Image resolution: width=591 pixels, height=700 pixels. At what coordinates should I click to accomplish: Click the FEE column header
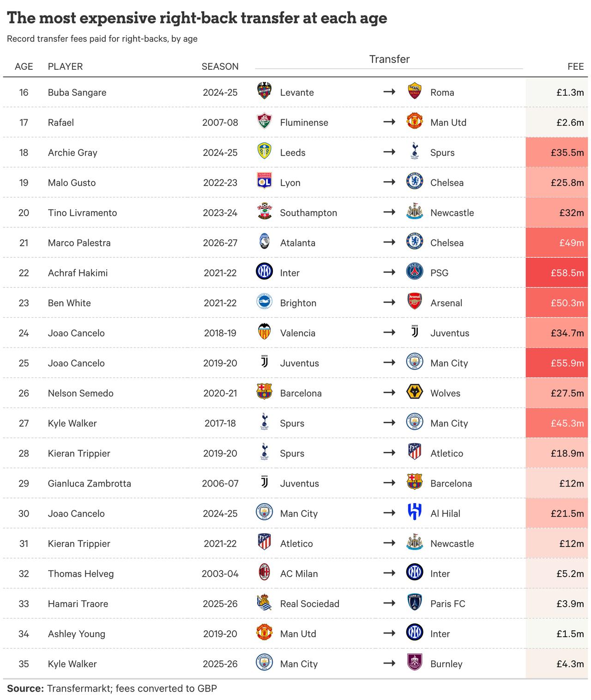click(576, 67)
